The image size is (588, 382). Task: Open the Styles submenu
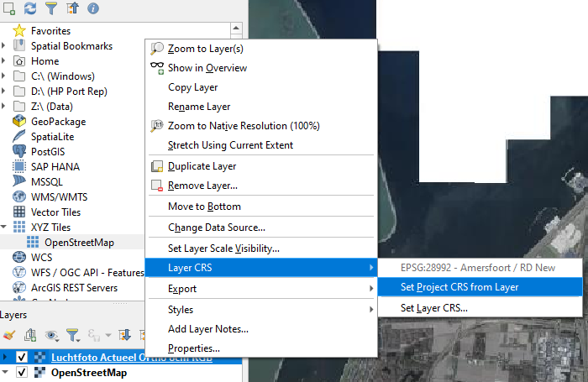point(261,310)
